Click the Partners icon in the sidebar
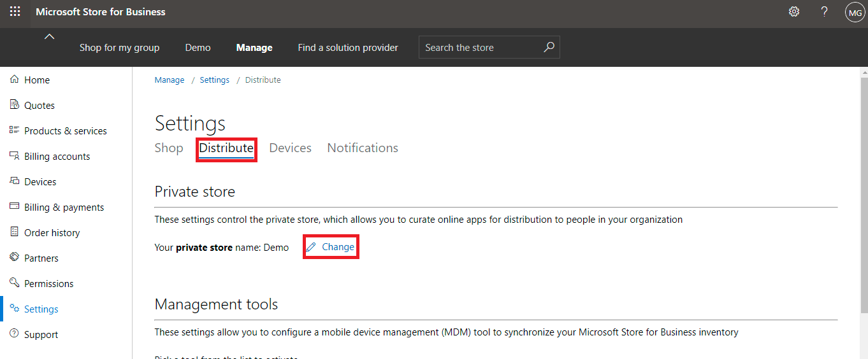The height and width of the screenshot is (359, 868). click(15, 257)
